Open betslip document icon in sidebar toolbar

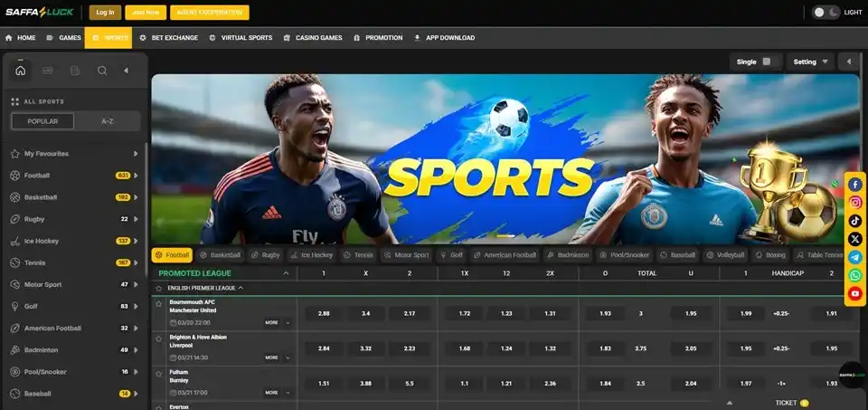[x=75, y=71]
